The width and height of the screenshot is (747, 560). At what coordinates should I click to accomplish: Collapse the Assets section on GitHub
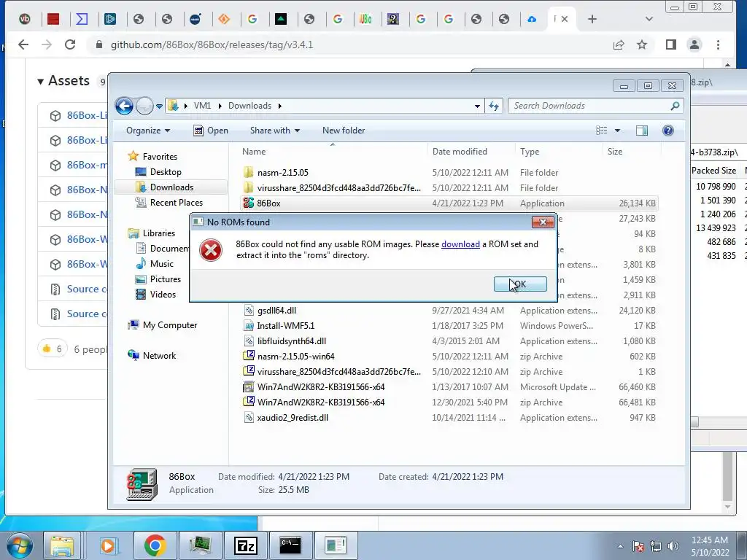tap(64, 81)
